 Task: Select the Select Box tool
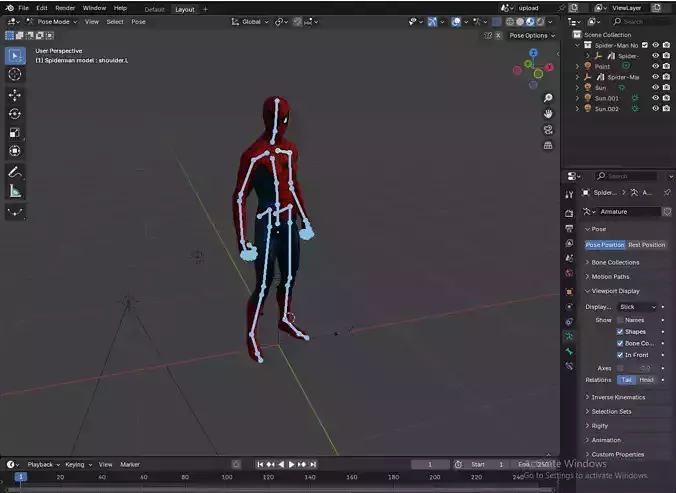click(x=15, y=56)
